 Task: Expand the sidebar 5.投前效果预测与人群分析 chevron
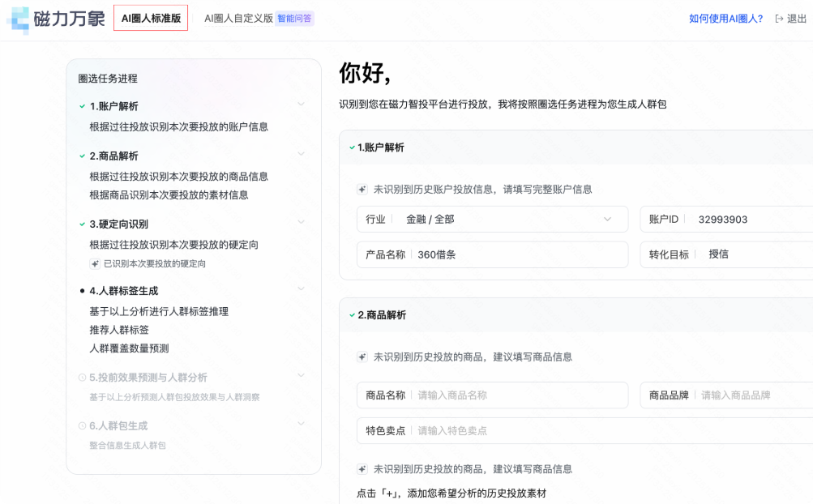(x=301, y=375)
